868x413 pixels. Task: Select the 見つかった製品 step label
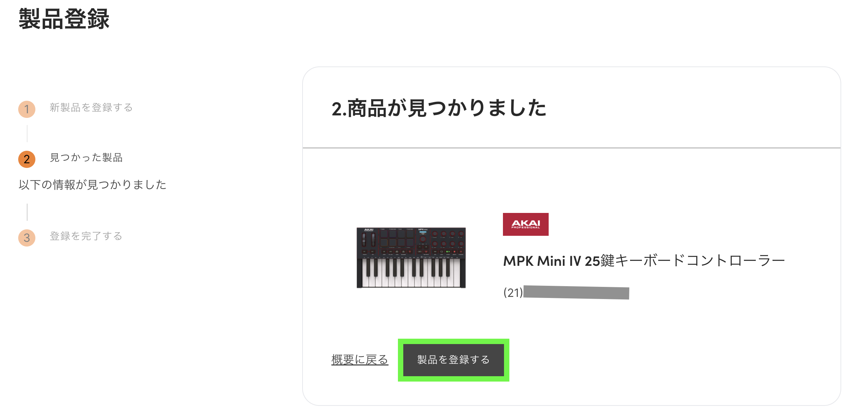86,158
